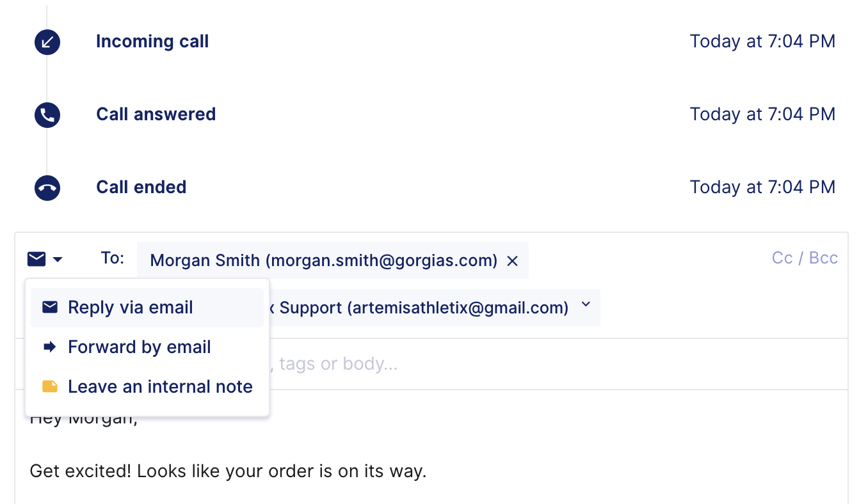The width and height of the screenshot is (868, 504).
Task: Click the Call answered phone icon
Action: pos(47,115)
